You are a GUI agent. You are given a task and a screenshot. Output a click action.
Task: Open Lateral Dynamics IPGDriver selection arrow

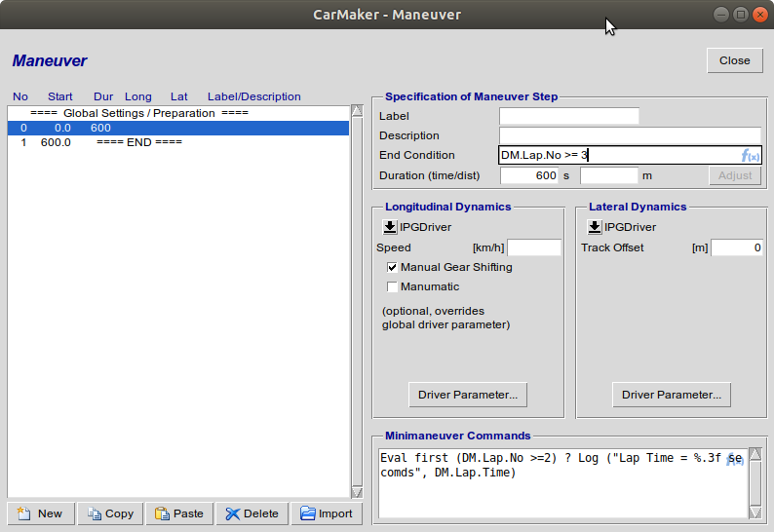[x=595, y=227]
